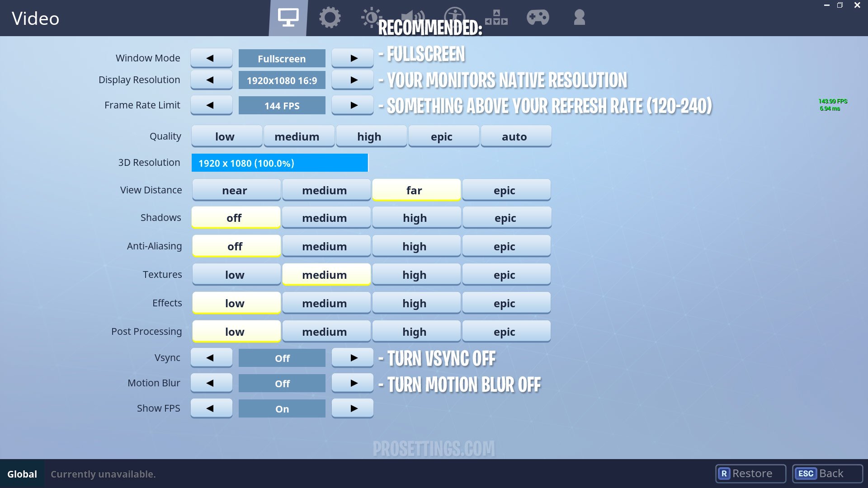Select the audio settings icon
This screenshot has width=868, height=488.
click(413, 17)
